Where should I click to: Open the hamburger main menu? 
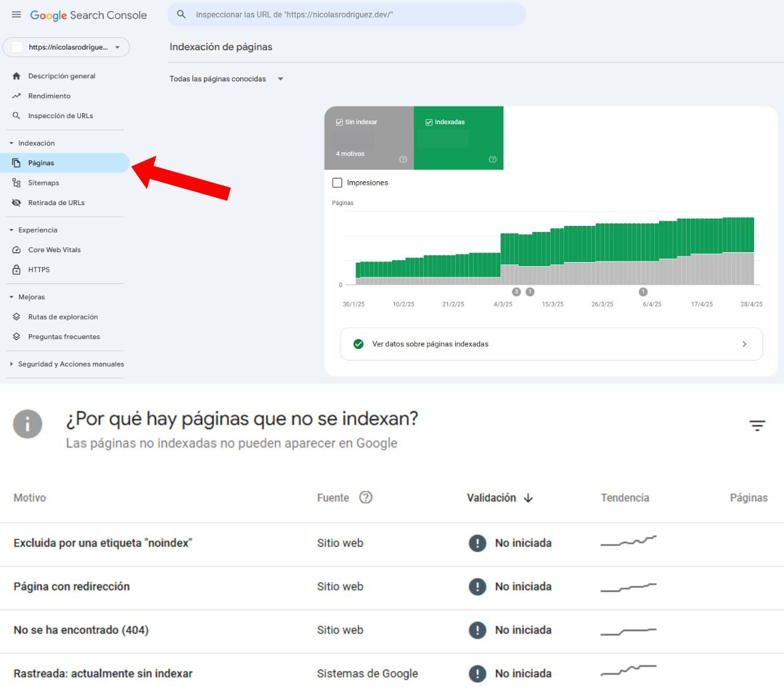tap(17, 15)
